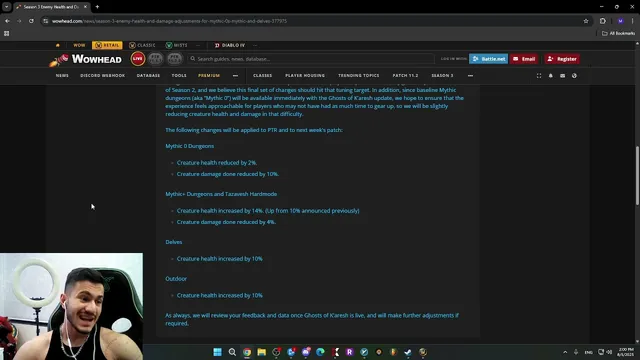The image size is (640, 360).
Task: Expand the more-sites ellipsis after MISTS
Action: click(x=198, y=45)
